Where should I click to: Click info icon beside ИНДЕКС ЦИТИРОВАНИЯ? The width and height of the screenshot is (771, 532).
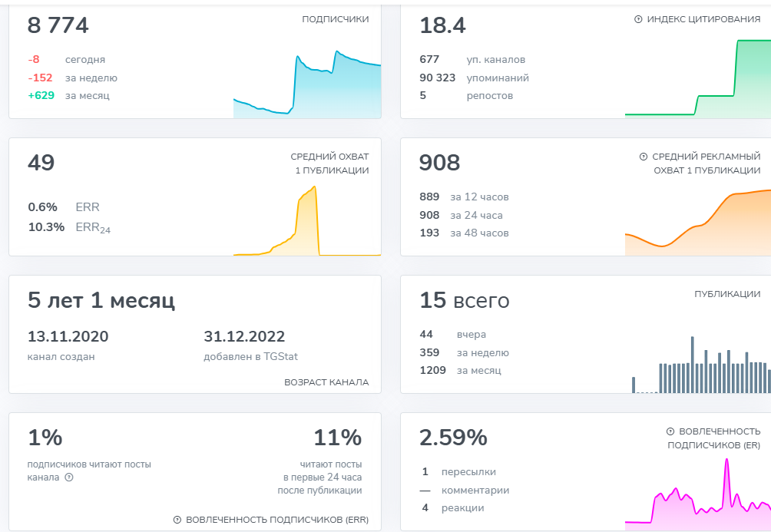(638, 19)
